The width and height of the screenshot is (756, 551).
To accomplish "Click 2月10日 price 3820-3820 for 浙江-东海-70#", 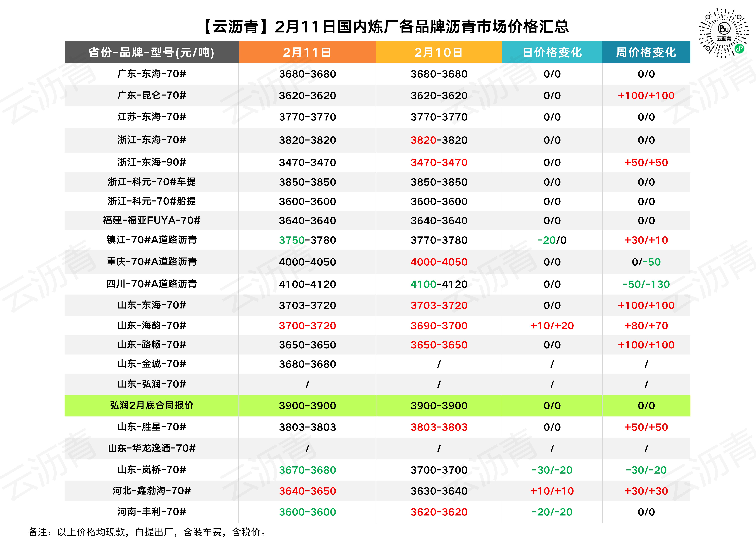I will [439, 140].
